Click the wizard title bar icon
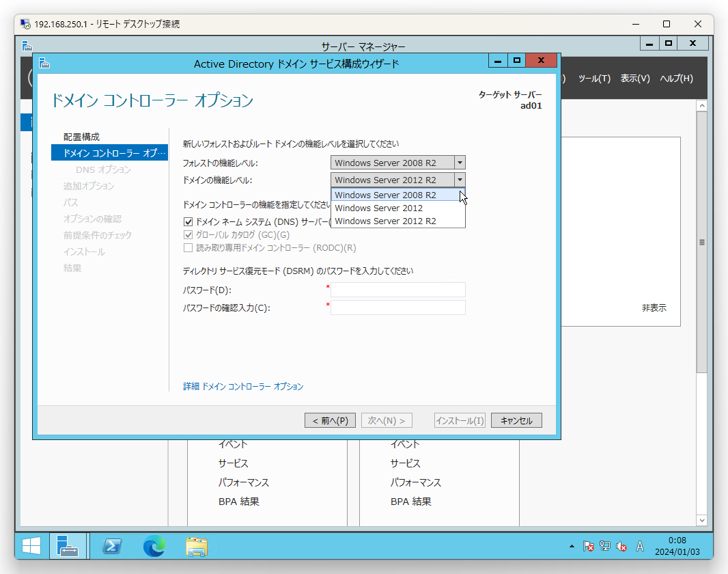The width and height of the screenshot is (728, 574). click(44, 63)
